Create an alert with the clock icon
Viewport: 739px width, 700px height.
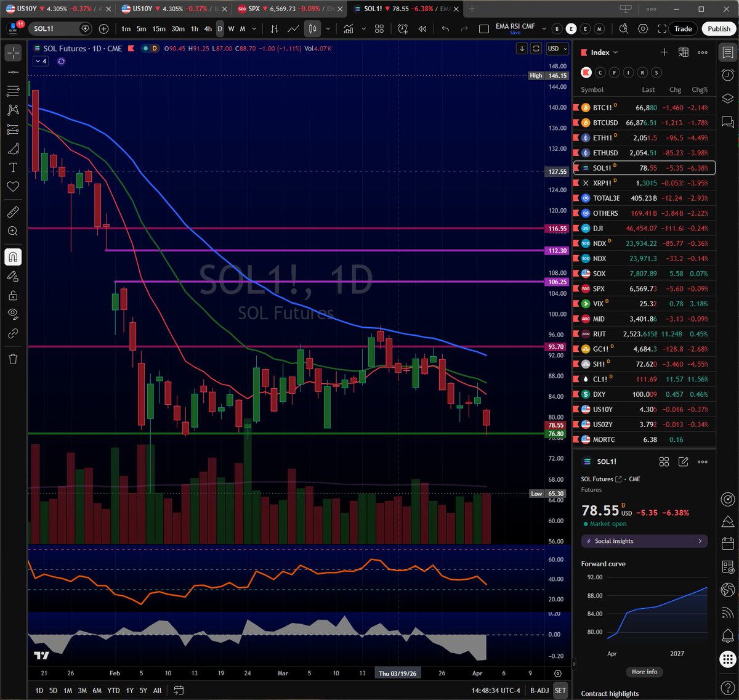pyautogui.click(x=403, y=29)
